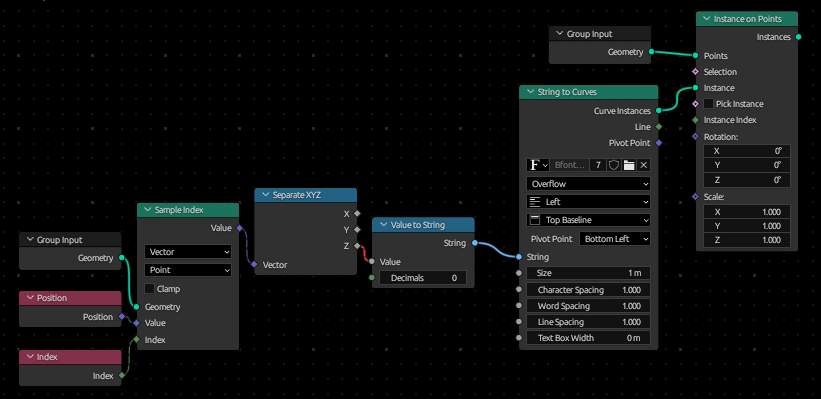Viewport: 821px width, 399px height.
Task: Collapse the Instance on Points node
Action: click(x=706, y=19)
